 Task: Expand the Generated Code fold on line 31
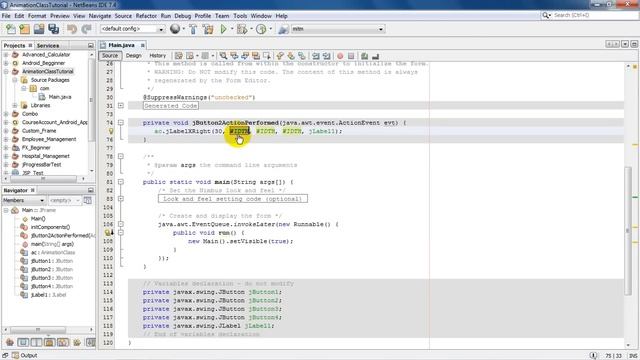(121, 105)
